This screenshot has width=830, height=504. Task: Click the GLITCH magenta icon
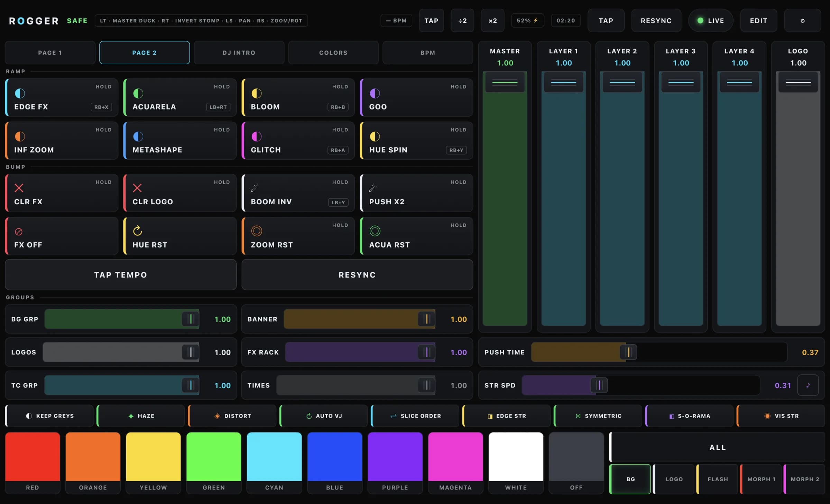coord(257,137)
